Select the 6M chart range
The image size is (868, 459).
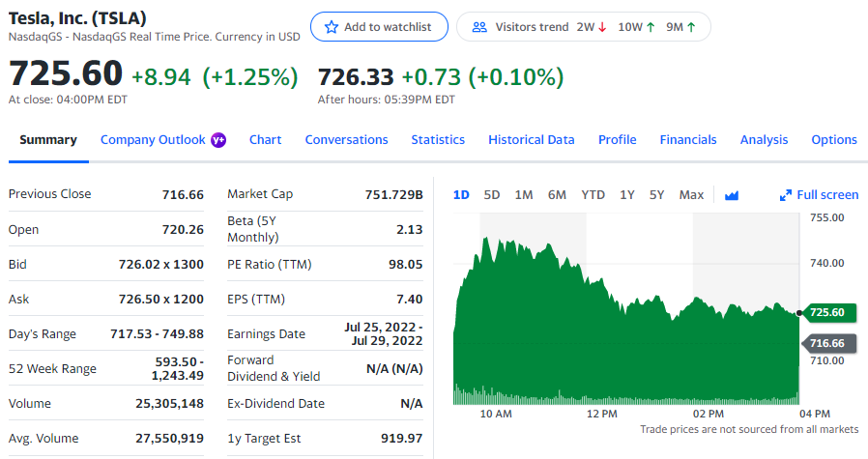(x=557, y=195)
